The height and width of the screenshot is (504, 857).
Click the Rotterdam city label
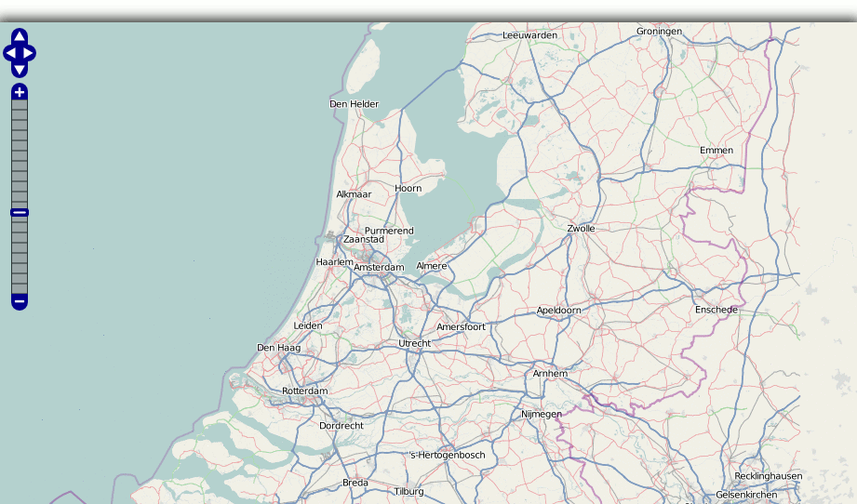point(305,391)
